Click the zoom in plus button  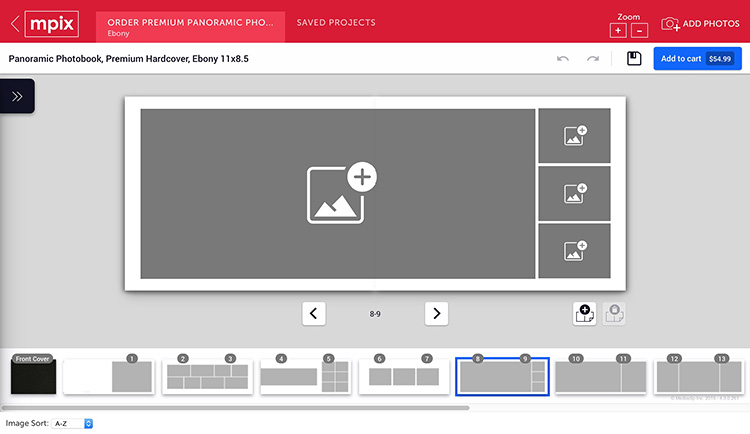(x=618, y=31)
